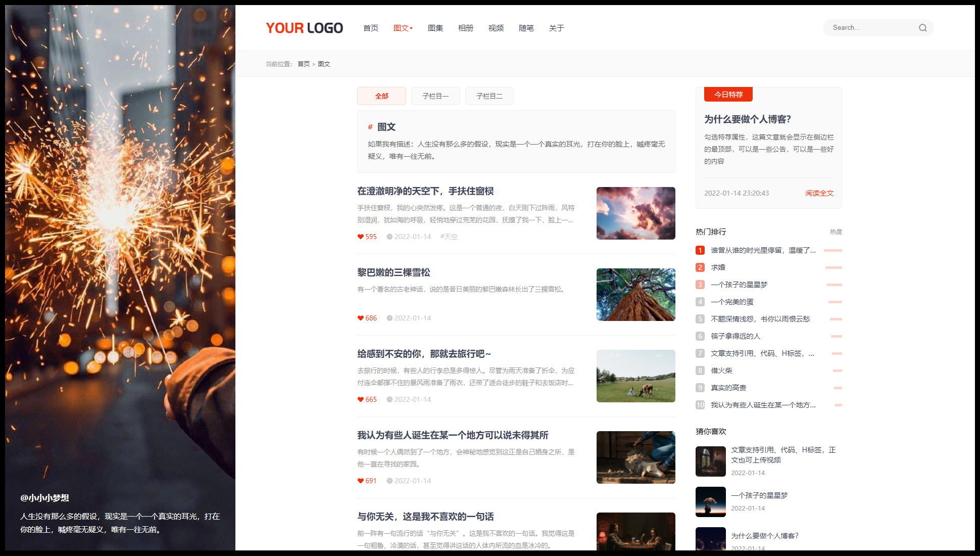Select the 子栏目一 category tab
Image resolution: width=980 pixels, height=556 pixels.
click(435, 96)
